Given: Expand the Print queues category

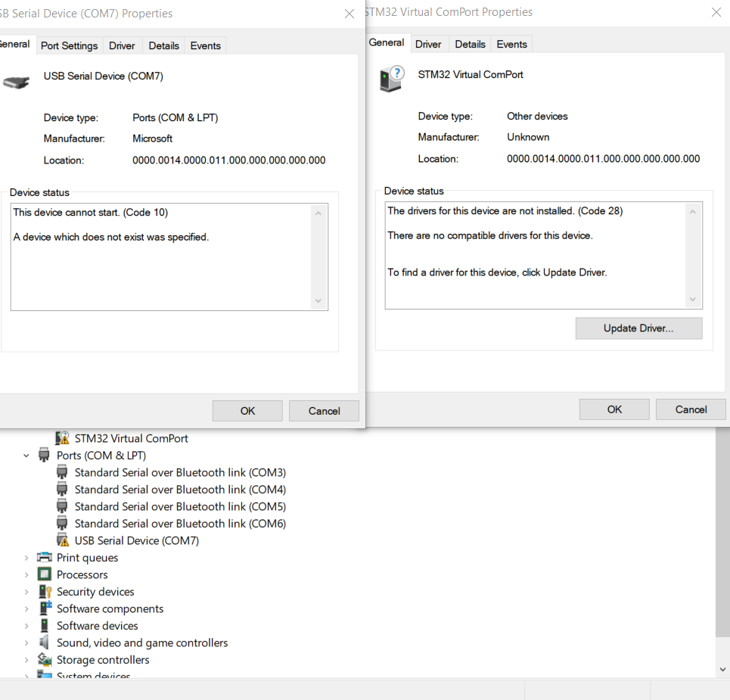Looking at the screenshot, I should click(26, 558).
